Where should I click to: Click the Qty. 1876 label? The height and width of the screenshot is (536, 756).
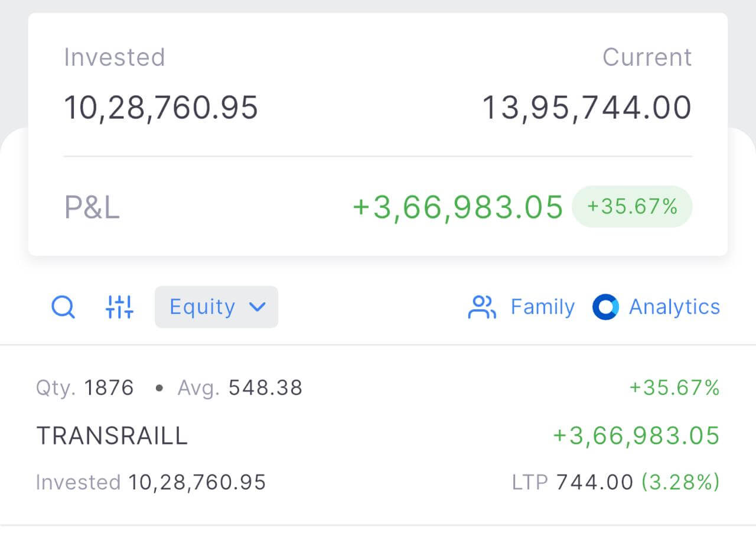pyautogui.click(x=85, y=388)
